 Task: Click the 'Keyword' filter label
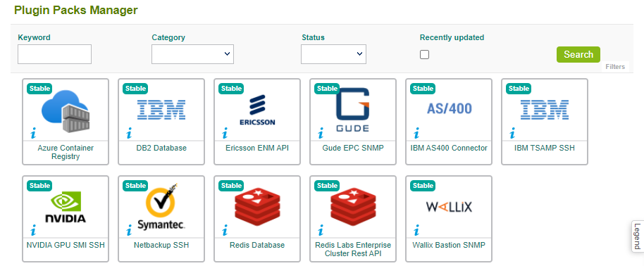[x=34, y=37]
